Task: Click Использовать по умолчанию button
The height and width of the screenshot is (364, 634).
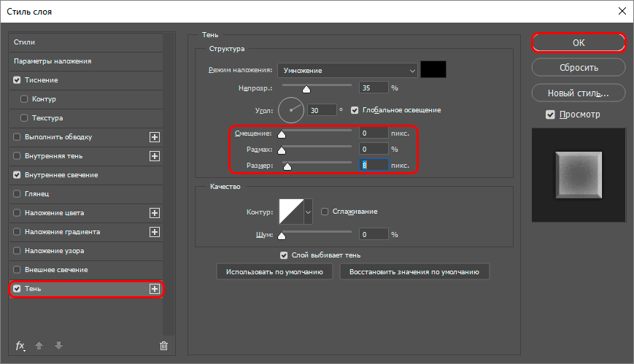Action: pos(274,272)
